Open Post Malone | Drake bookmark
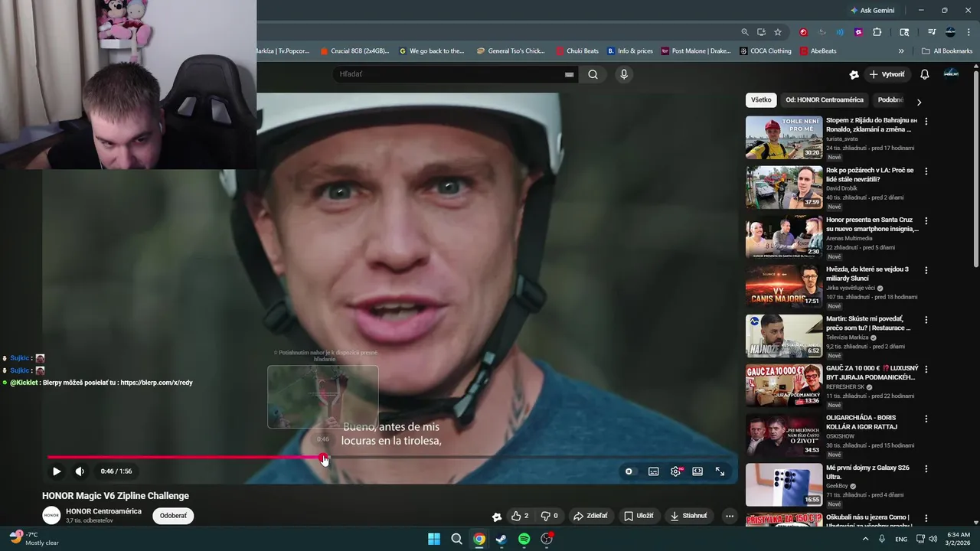 coord(696,51)
